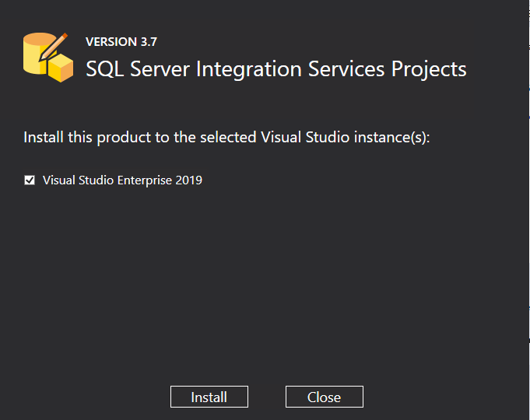
Task: Uncheck the Visual Studio Enterprise 2019 checkbox
Action: pyautogui.click(x=30, y=180)
